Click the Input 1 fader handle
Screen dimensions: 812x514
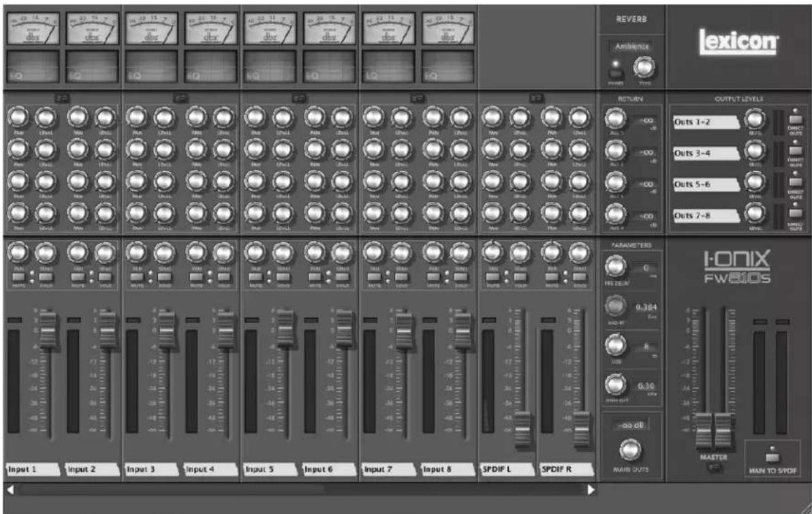tap(48, 329)
